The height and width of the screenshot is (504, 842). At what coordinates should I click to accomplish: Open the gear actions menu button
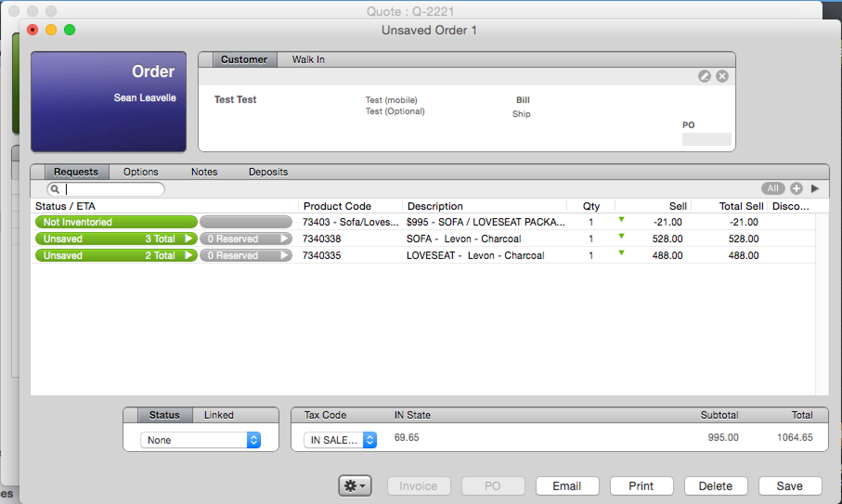pyautogui.click(x=355, y=486)
